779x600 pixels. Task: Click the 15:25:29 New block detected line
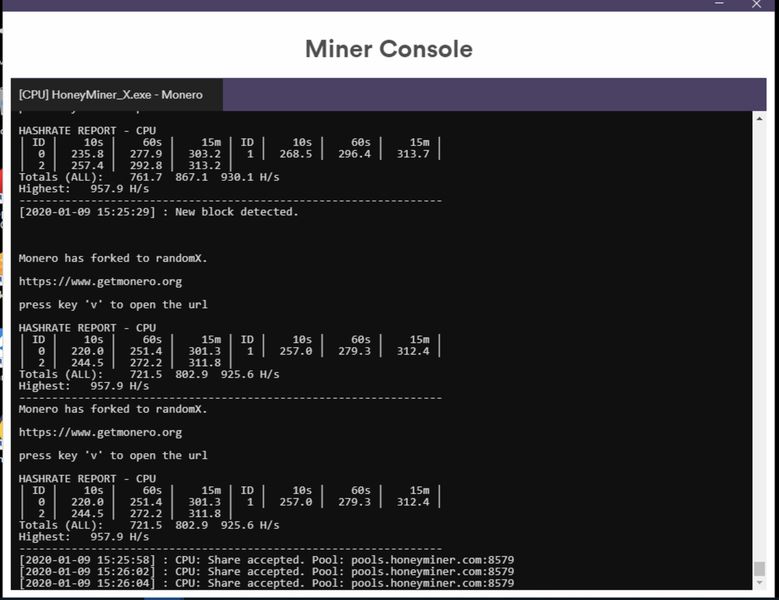(x=158, y=212)
